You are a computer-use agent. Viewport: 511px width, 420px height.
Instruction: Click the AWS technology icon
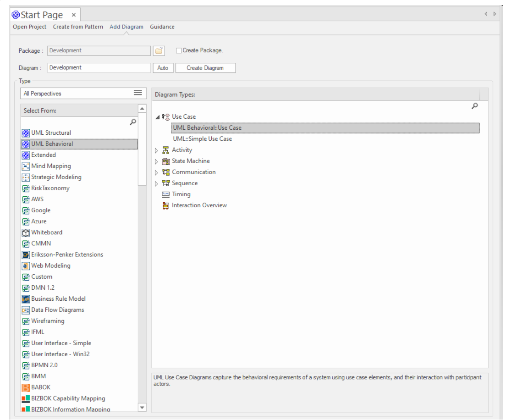tap(25, 199)
